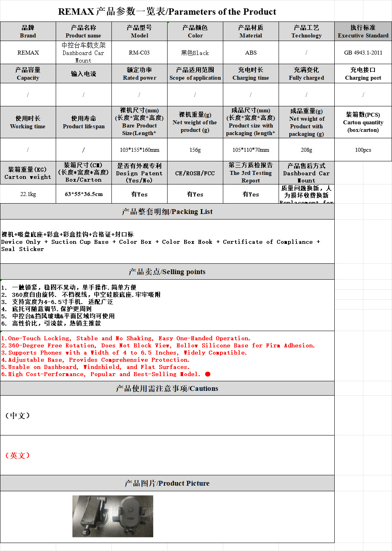Click the 'Capacity' header cell
392x551 pixels.
click(x=28, y=74)
